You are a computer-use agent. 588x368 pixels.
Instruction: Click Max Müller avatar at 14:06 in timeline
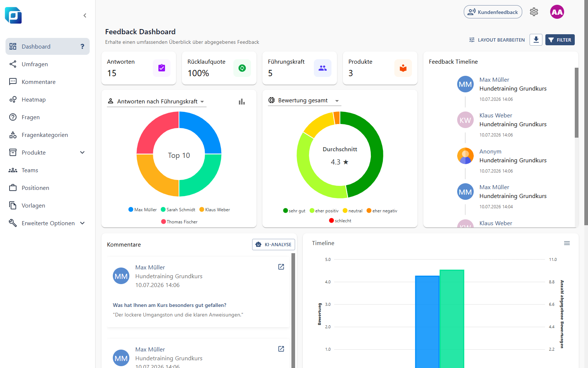point(465,84)
